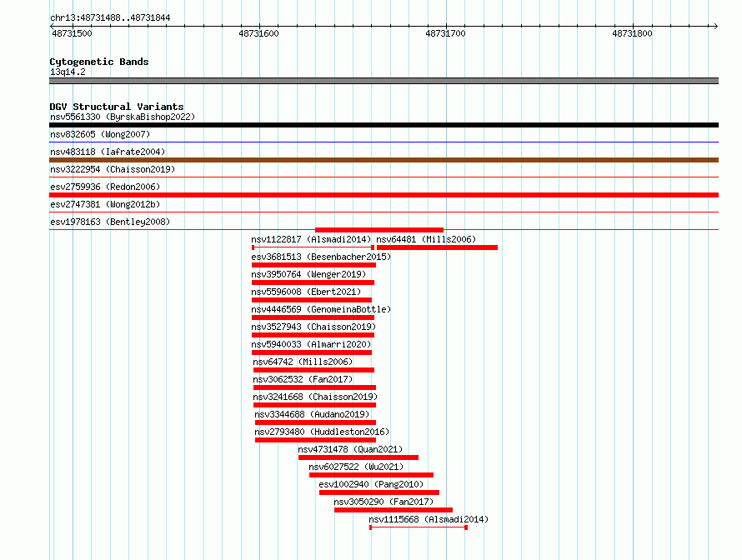Viewport: 742px width, 560px height.
Task: Select the red nsv64481 variant bar
Action: [x=437, y=247]
